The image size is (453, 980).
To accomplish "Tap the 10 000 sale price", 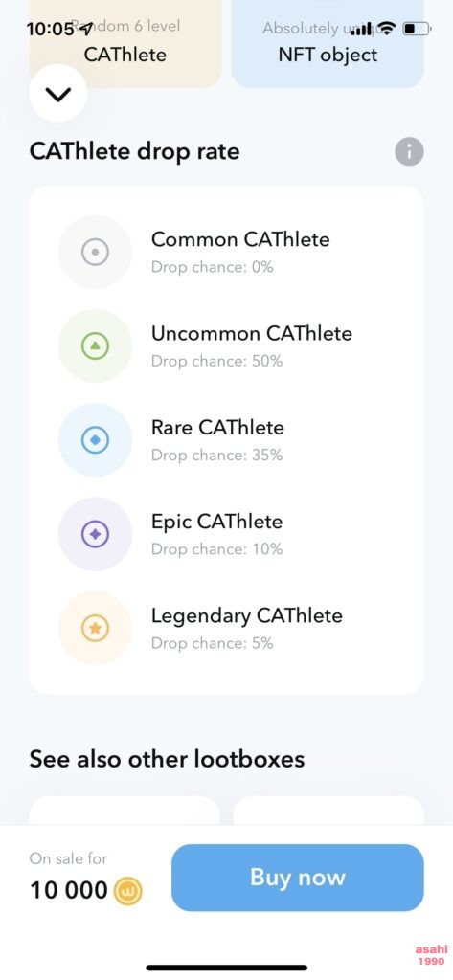I will [x=69, y=891].
